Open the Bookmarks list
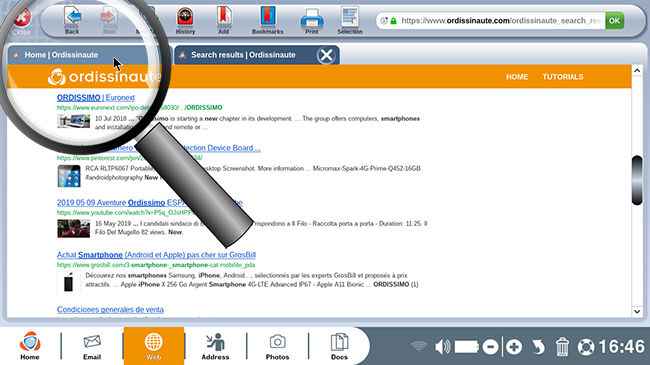Screen dimensions: 650x365 (268, 20)
